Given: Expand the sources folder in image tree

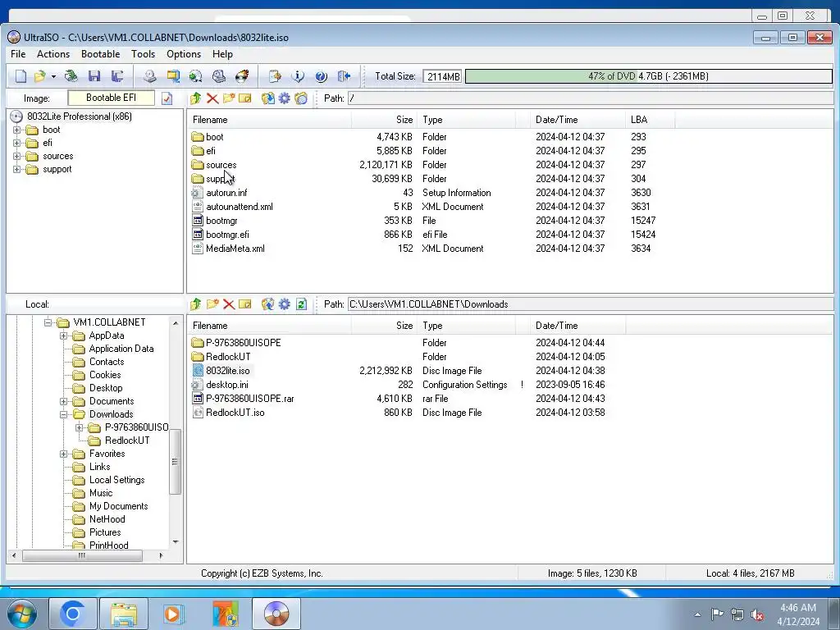Looking at the screenshot, I should (16, 157).
